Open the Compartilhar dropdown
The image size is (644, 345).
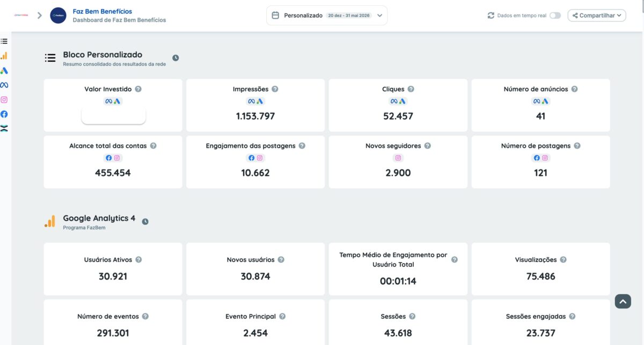click(x=597, y=16)
